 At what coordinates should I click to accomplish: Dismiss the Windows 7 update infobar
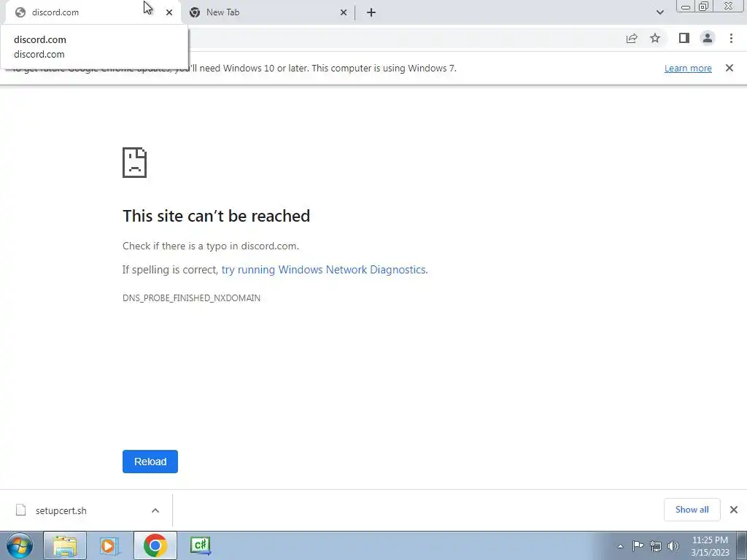[729, 68]
